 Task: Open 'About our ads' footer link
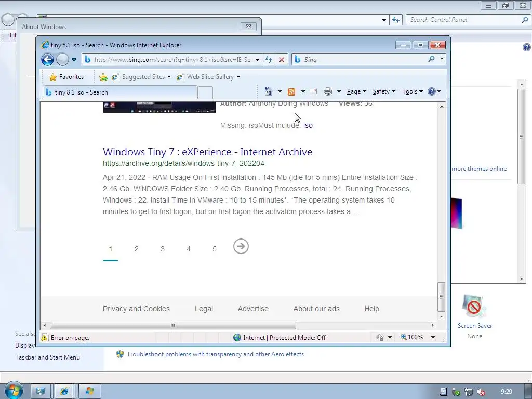coord(316,309)
